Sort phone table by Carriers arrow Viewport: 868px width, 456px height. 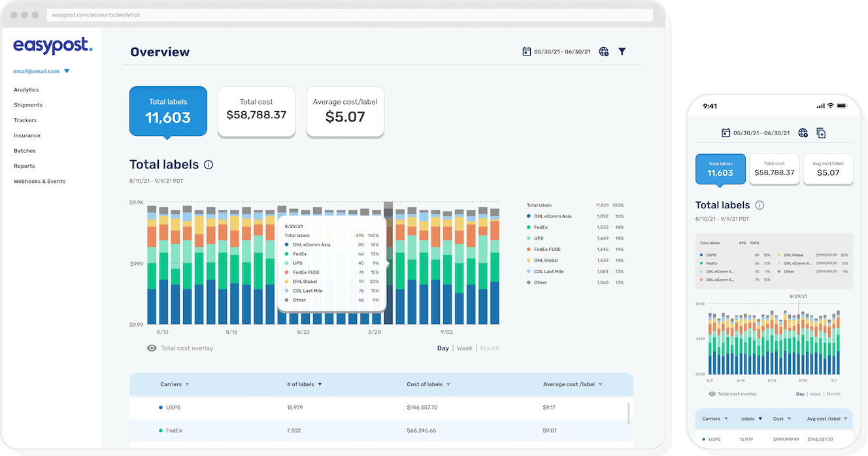(726, 419)
